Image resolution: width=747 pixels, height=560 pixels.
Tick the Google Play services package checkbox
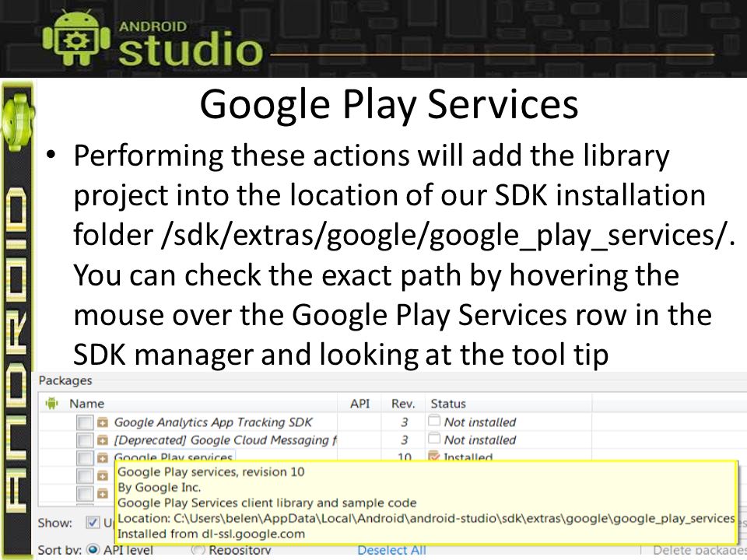pos(85,457)
